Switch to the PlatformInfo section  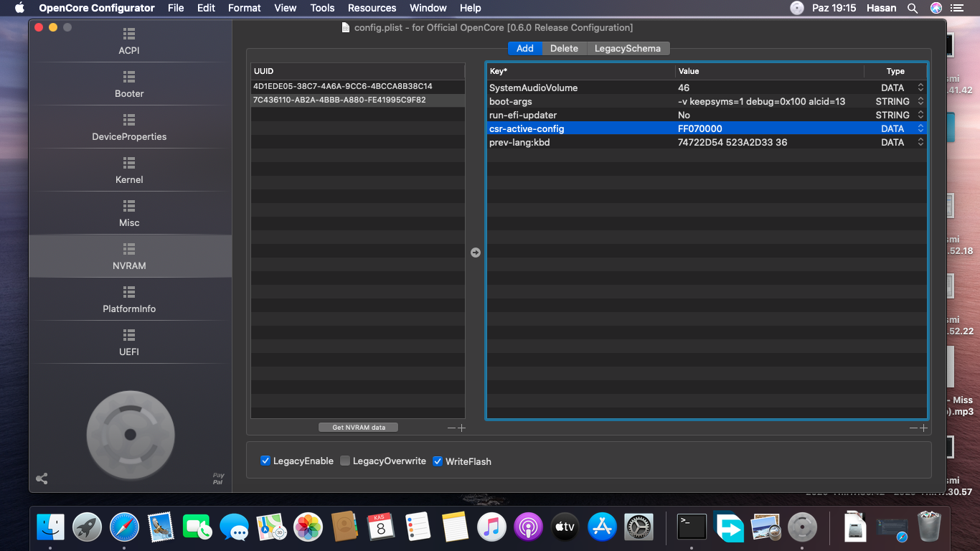129,300
